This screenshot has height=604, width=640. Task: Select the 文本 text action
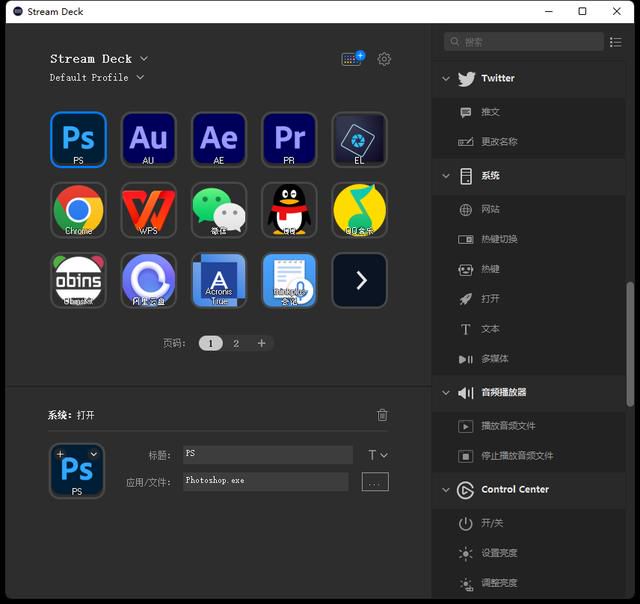click(529, 329)
